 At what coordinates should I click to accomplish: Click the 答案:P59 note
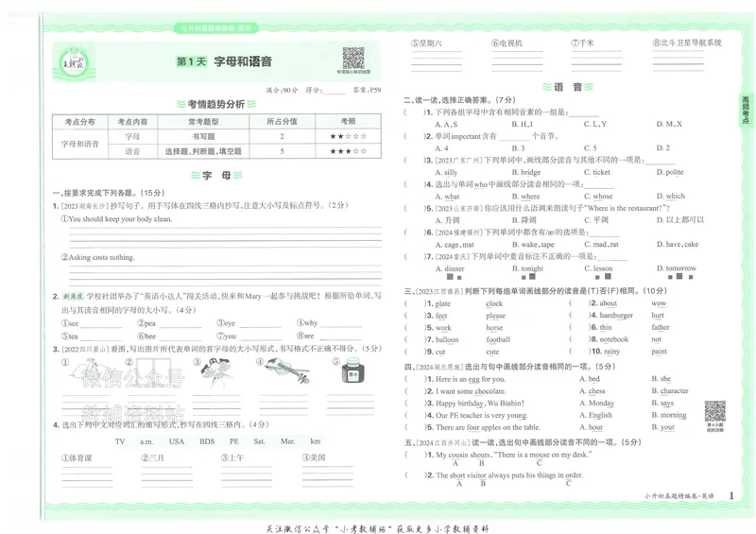coord(367,90)
